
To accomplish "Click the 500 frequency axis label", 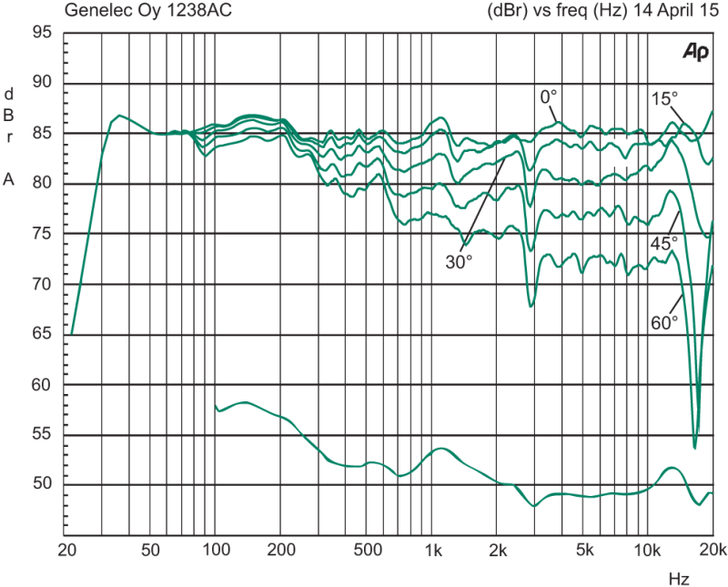I will pyautogui.click(x=368, y=551).
